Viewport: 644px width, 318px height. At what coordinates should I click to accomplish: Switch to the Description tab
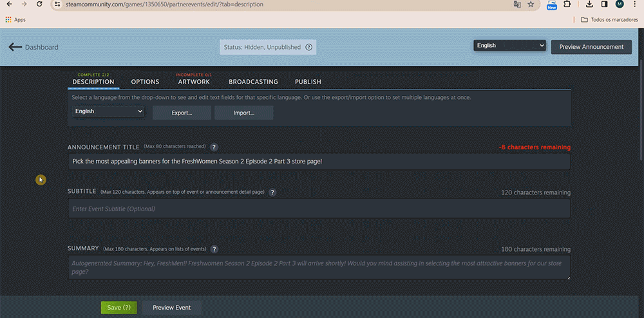click(x=93, y=82)
